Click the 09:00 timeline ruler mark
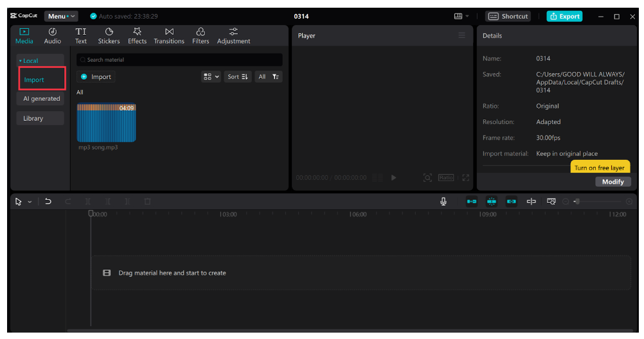Viewport: 644px width, 339px height. coord(488,214)
